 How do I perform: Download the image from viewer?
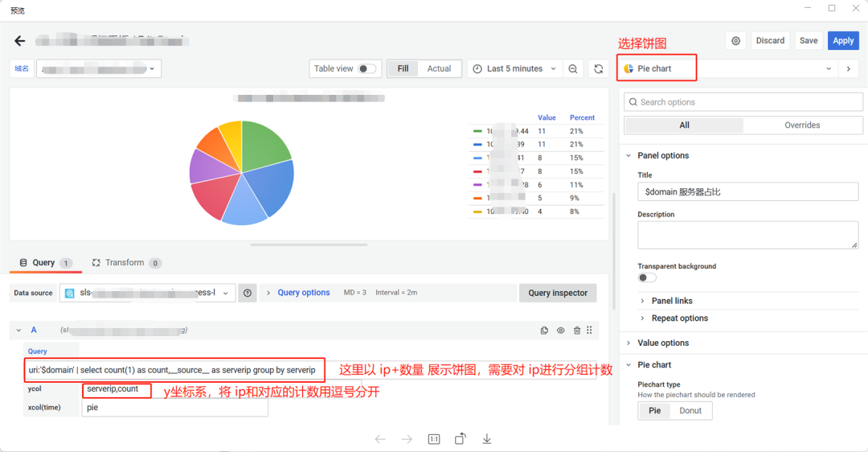[486, 439]
